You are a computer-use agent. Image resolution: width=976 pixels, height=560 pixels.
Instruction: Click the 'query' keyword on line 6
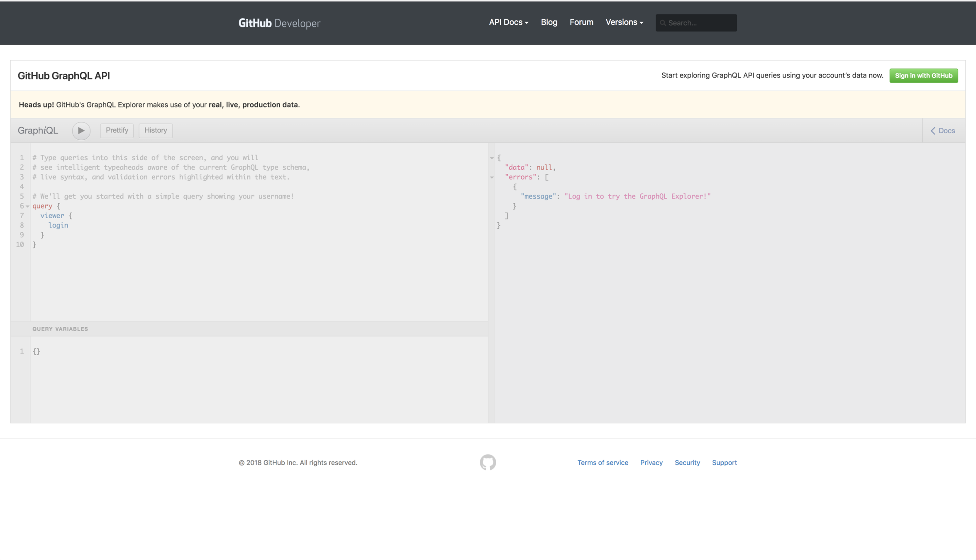[42, 206]
